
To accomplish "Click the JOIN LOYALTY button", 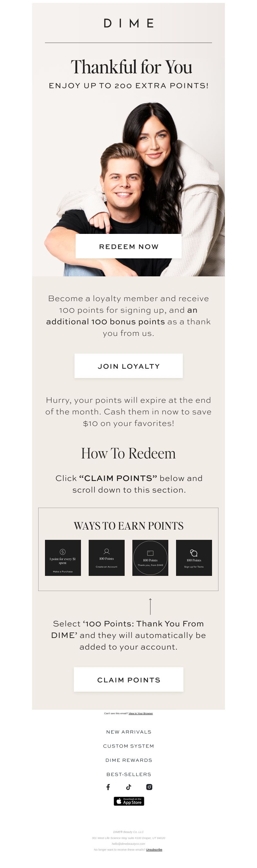I will [x=128, y=366].
